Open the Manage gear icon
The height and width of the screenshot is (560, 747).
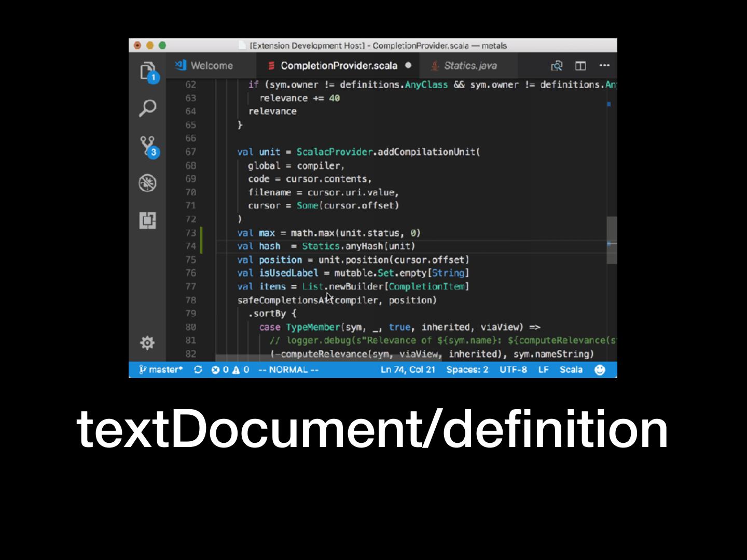click(147, 343)
